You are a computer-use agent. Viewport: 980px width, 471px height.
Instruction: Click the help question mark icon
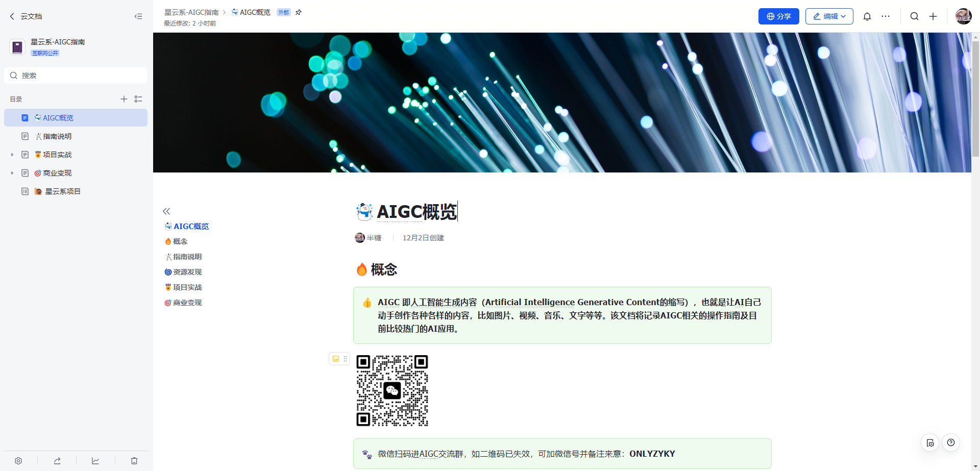click(x=951, y=442)
